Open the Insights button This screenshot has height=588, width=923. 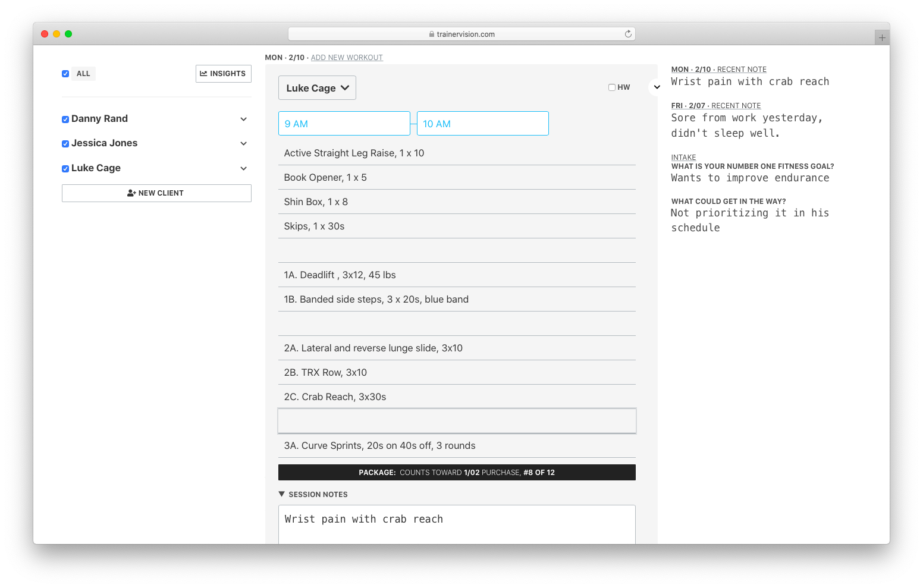pos(224,74)
